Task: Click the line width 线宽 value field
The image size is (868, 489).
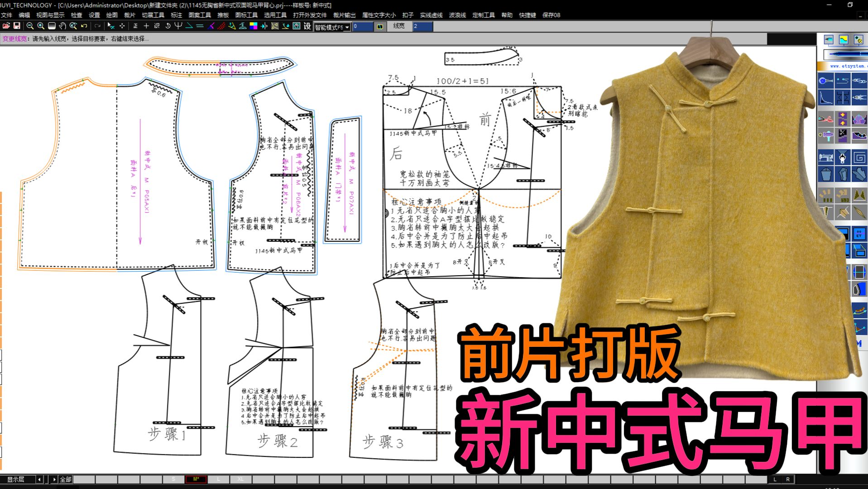Action: click(422, 26)
